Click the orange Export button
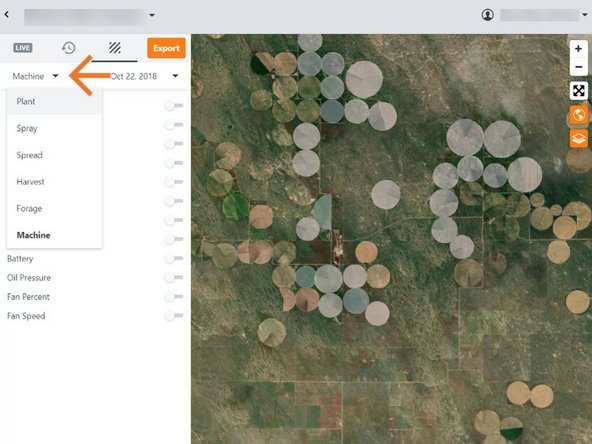Screen dimensions: 592x444 166,48
